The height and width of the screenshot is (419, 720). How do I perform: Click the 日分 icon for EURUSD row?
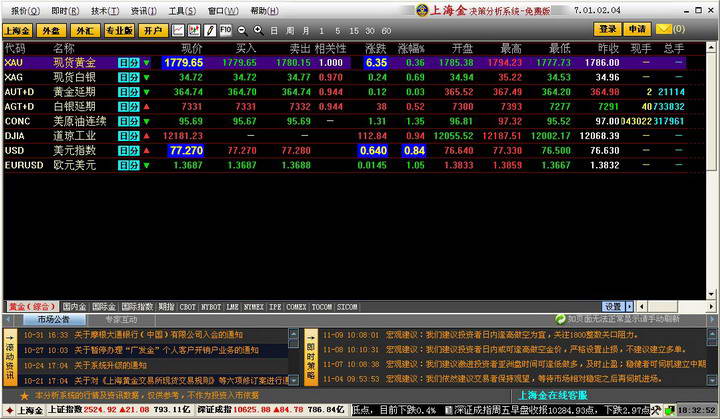point(129,166)
